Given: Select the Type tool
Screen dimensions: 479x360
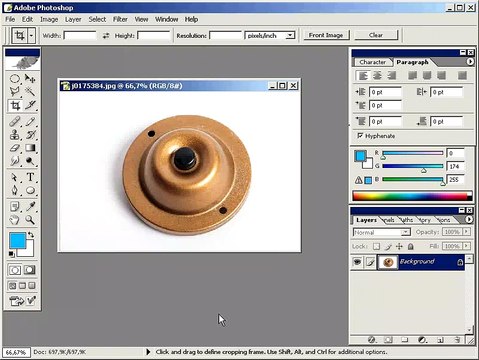Looking at the screenshot, I should (x=30, y=177).
